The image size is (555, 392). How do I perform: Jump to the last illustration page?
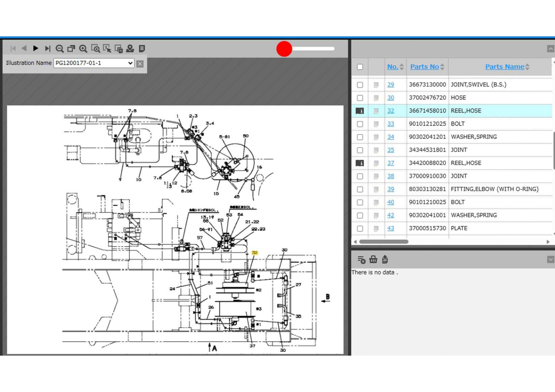click(x=47, y=48)
